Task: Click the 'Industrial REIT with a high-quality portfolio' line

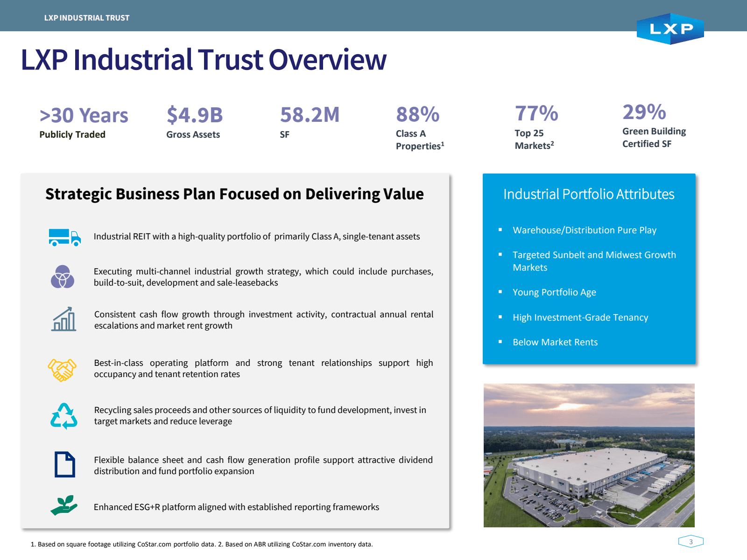Action: point(257,237)
